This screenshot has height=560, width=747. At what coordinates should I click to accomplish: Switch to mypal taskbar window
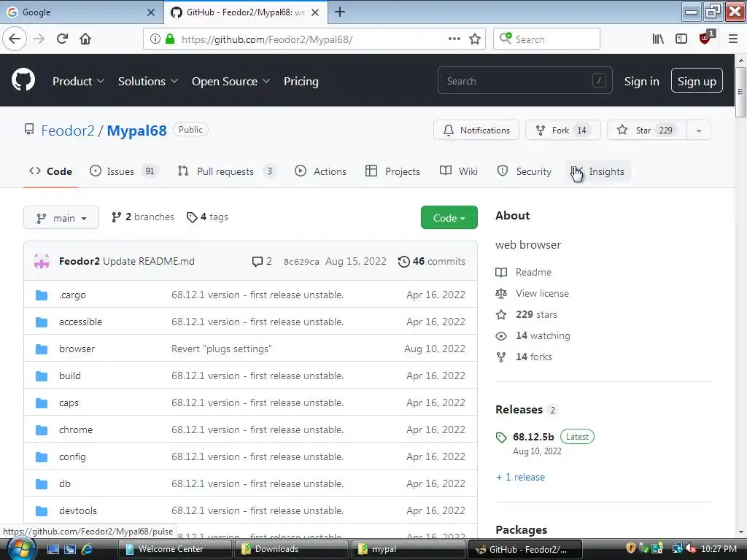tap(408, 549)
